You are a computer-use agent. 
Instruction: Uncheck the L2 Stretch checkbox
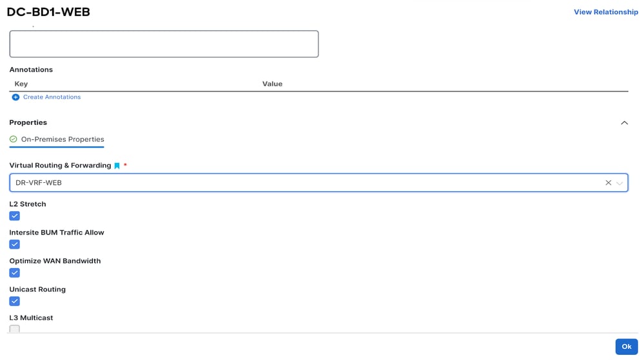[14, 216]
